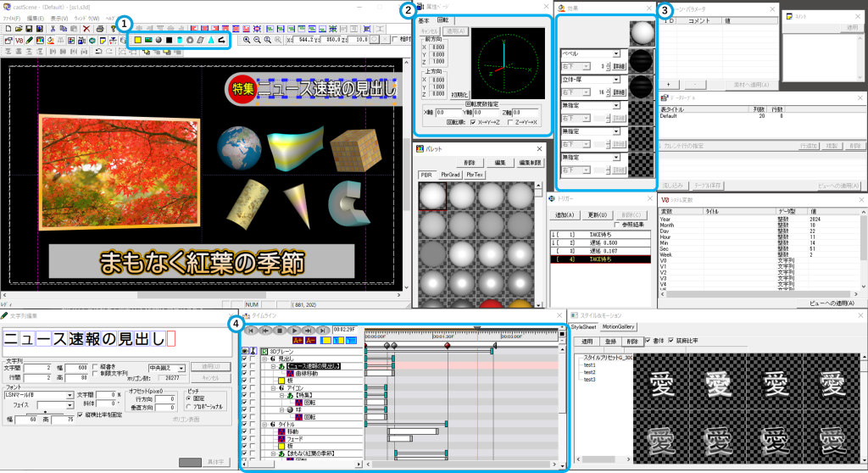Select the ring disc object tool
The height and width of the screenshot is (473, 868).
point(190,40)
